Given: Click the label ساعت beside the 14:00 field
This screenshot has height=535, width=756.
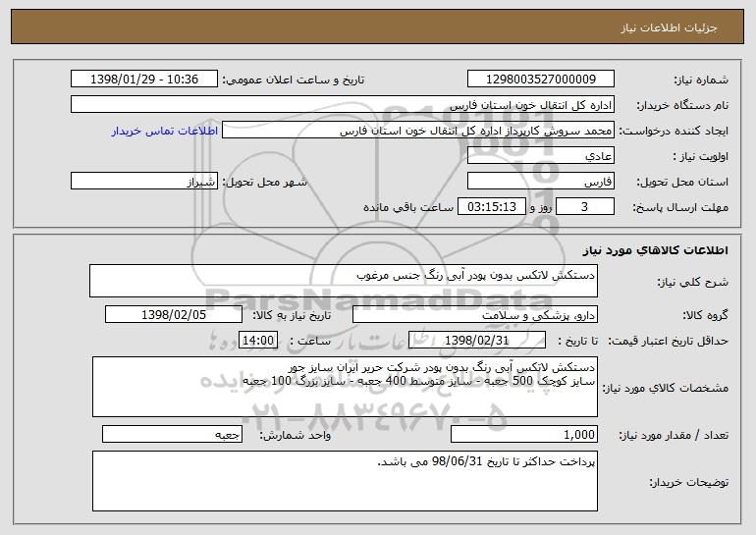Looking at the screenshot, I should (x=310, y=342).
